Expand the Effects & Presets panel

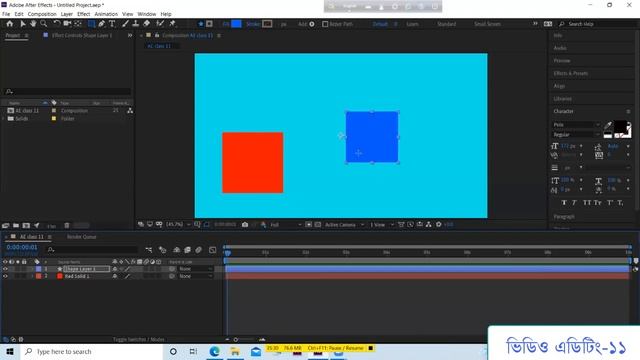click(571, 73)
